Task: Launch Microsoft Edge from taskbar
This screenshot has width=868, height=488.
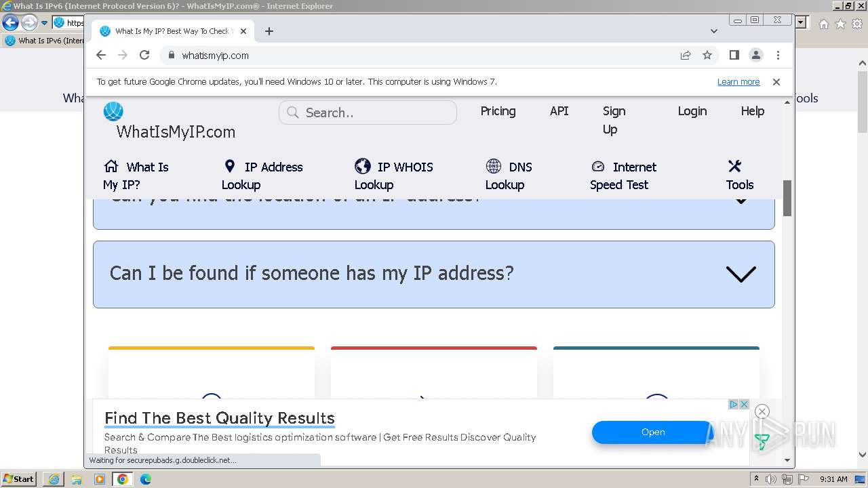Action: pyautogui.click(x=146, y=479)
